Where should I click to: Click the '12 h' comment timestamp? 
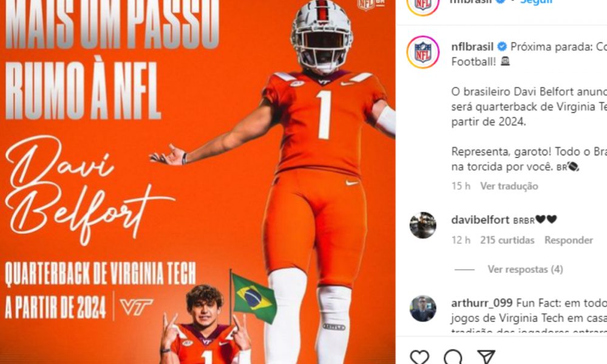click(x=461, y=240)
